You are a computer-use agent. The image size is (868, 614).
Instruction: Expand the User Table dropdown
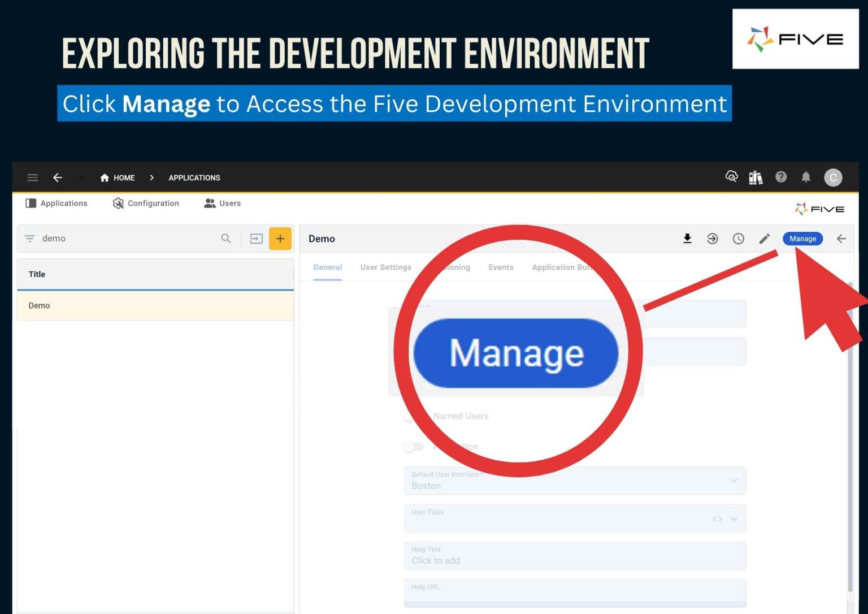[x=733, y=518]
